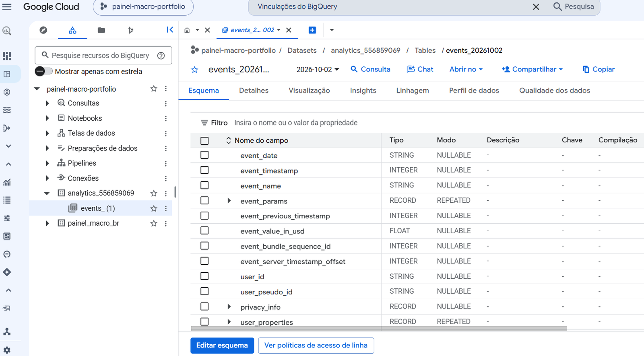This screenshot has height=356, width=644.
Task: Click the horizontal scrollbar under schema table
Action: pyautogui.click(x=379, y=328)
